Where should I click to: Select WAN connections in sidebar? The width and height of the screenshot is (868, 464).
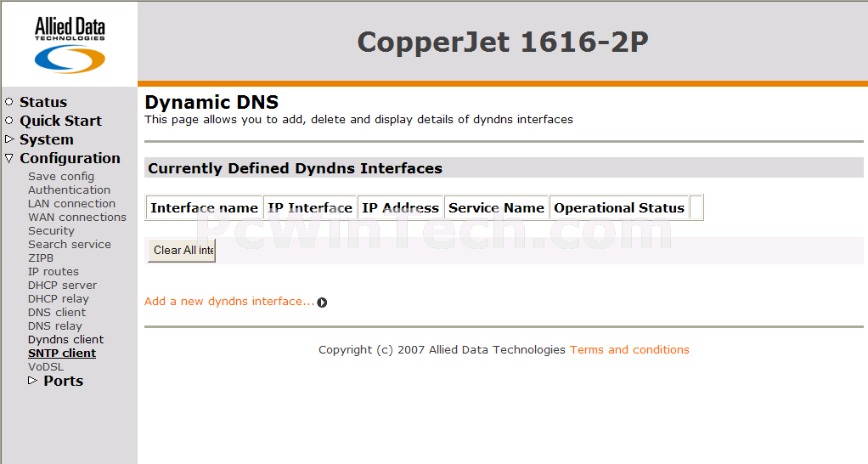(77, 217)
